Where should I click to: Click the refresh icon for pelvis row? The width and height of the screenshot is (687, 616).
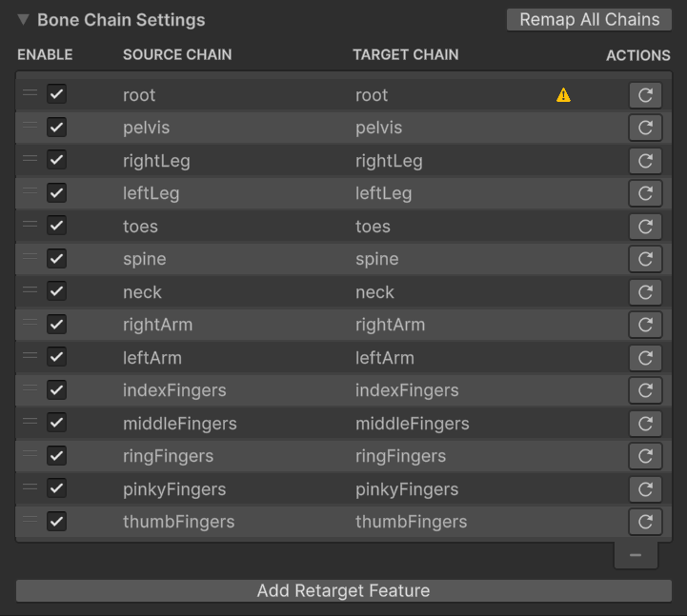pos(645,128)
